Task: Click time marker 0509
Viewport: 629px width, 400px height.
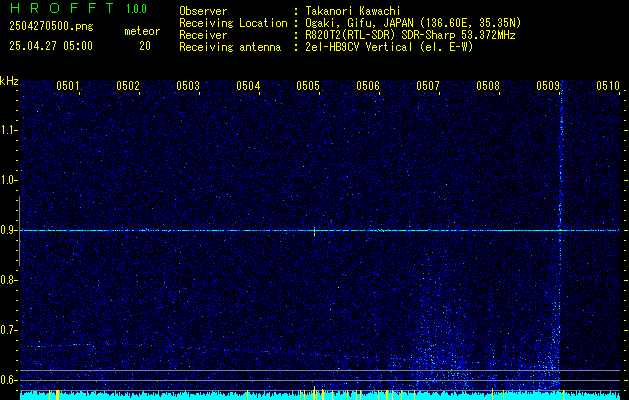Action: pyautogui.click(x=548, y=86)
